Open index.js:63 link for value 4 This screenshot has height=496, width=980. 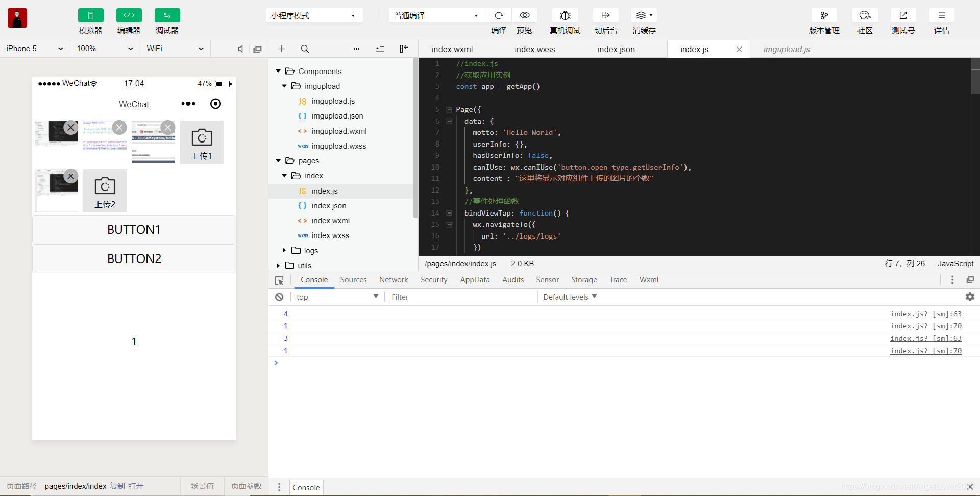click(x=925, y=314)
